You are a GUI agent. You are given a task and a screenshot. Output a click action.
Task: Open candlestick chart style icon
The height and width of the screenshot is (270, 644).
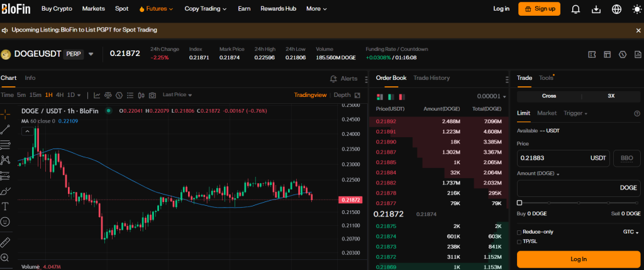tap(142, 95)
